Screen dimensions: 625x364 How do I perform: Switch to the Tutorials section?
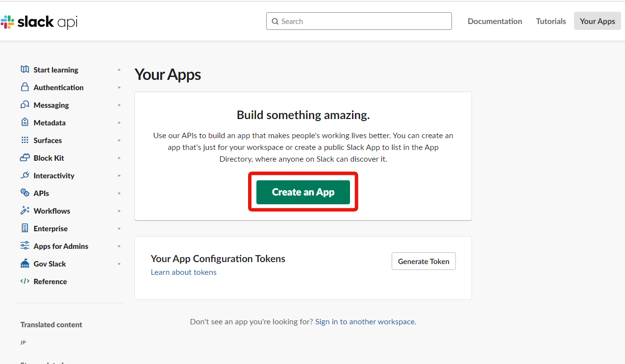(550, 21)
